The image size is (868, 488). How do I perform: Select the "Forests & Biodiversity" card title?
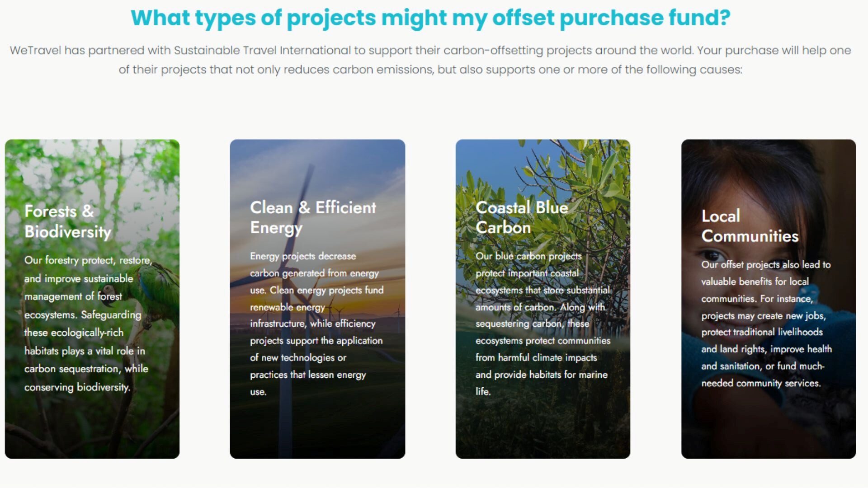[x=68, y=221]
